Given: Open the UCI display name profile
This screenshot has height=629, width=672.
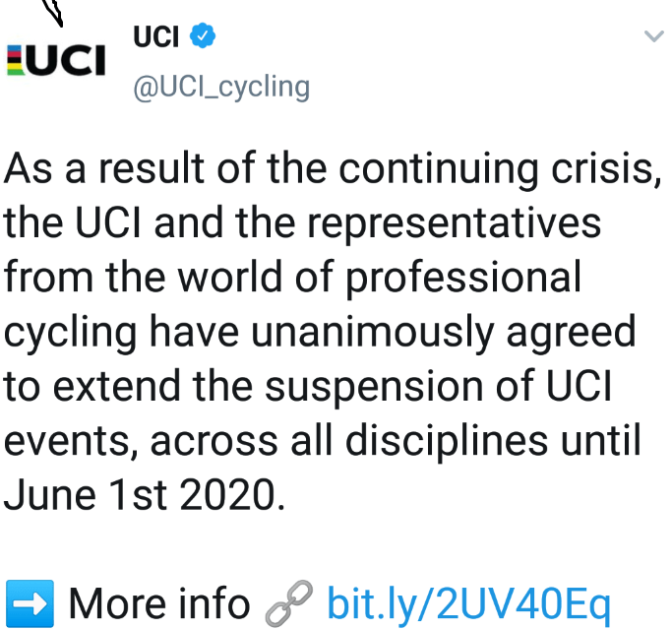Looking at the screenshot, I should click(x=156, y=37).
